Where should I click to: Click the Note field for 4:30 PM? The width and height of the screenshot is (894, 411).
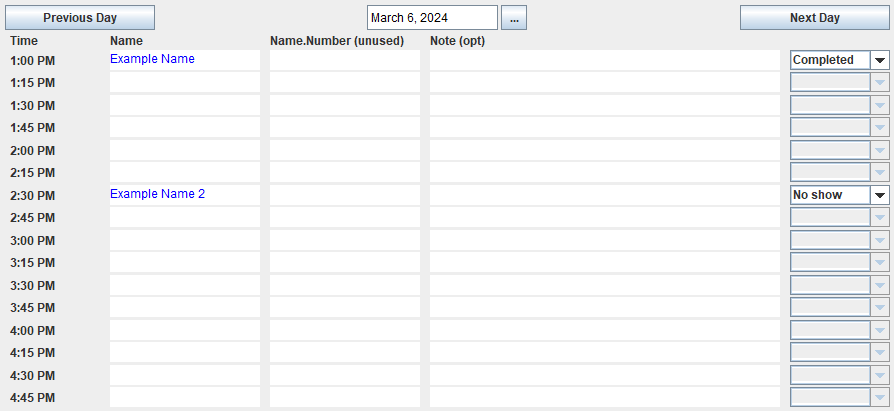tap(605, 375)
